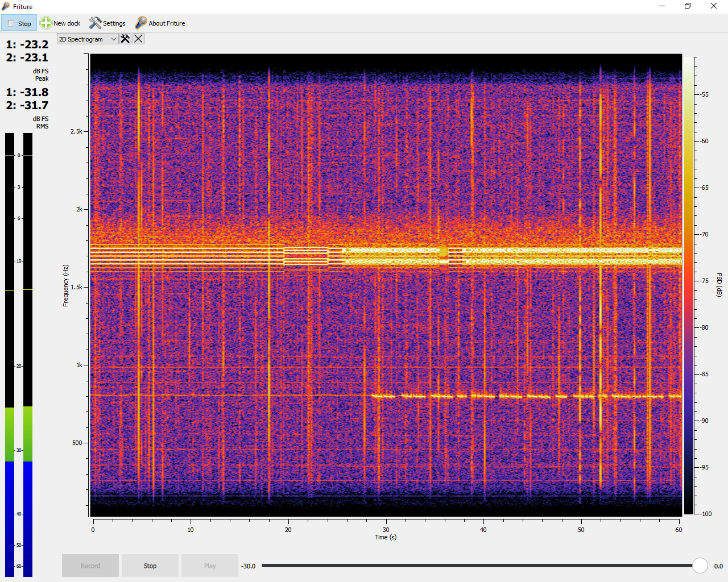Close the Friture window
The image size is (728, 582).
point(714,6)
